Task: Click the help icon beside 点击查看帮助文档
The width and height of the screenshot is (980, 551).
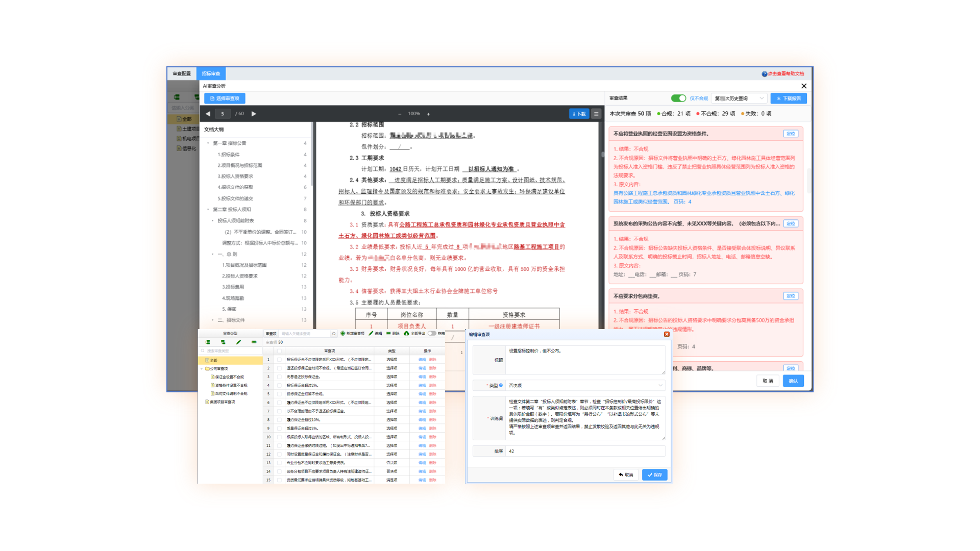Action: pos(764,74)
